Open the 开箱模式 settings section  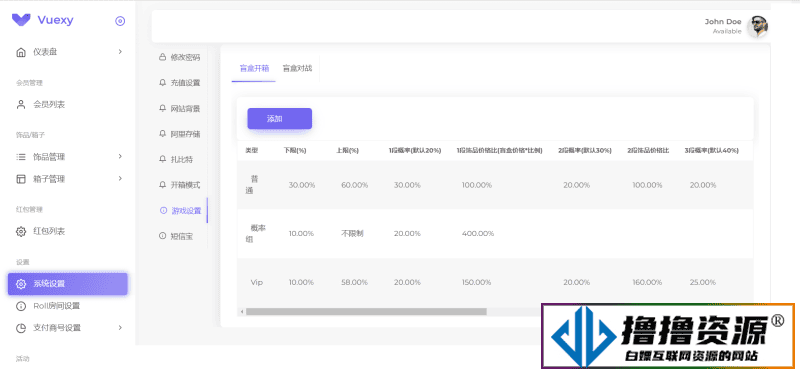click(x=180, y=185)
